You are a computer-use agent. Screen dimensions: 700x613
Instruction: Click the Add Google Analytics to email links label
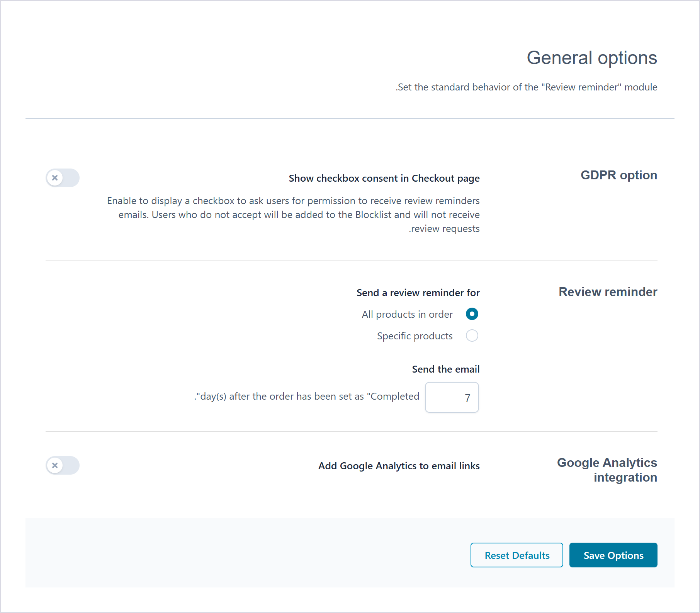[x=399, y=466]
